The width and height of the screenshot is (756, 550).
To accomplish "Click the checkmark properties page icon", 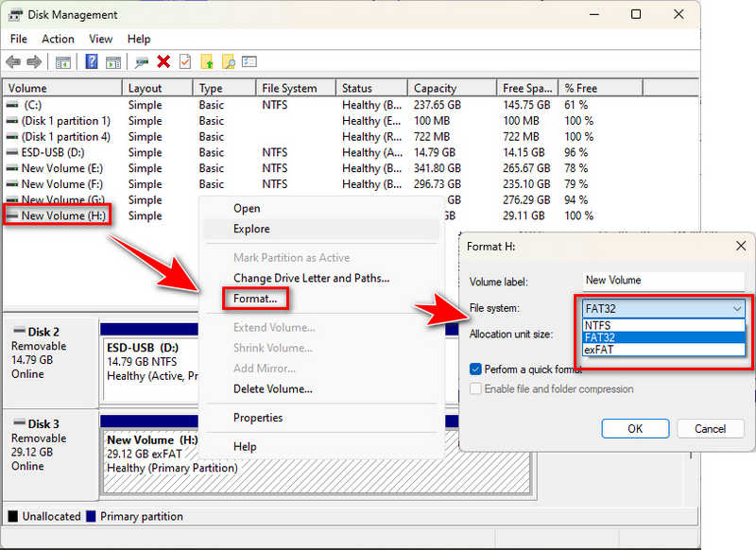I will pyautogui.click(x=185, y=61).
